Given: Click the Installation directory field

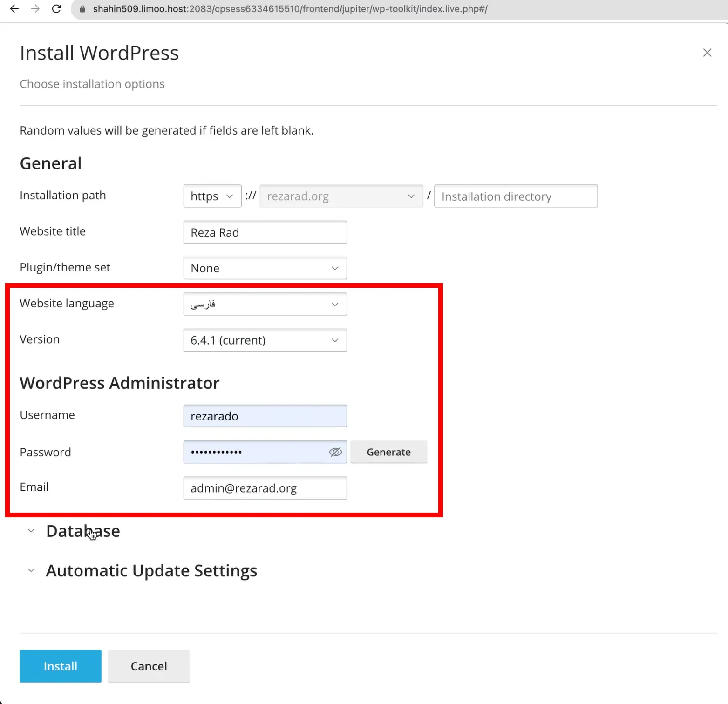Looking at the screenshot, I should click(516, 196).
